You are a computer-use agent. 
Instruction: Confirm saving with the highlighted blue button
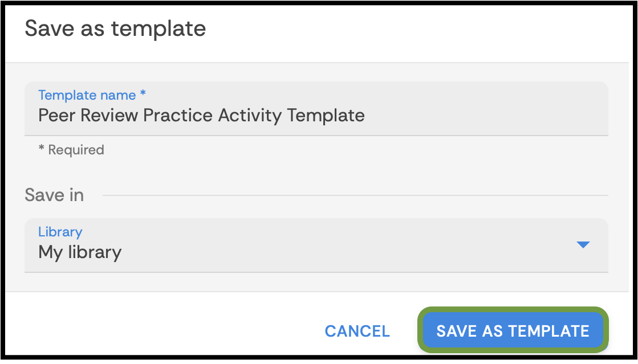(512, 331)
